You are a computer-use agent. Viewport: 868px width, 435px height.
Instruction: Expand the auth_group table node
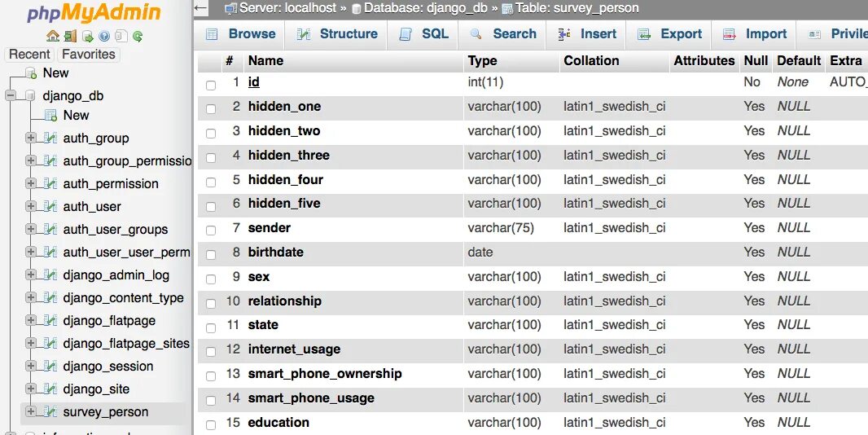(x=31, y=138)
